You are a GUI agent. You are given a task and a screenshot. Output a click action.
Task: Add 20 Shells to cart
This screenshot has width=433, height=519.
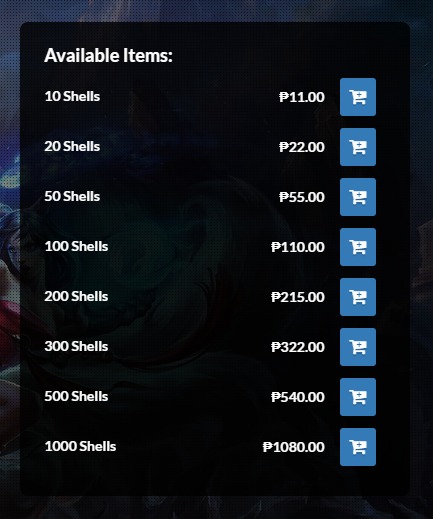click(x=358, y=147)
